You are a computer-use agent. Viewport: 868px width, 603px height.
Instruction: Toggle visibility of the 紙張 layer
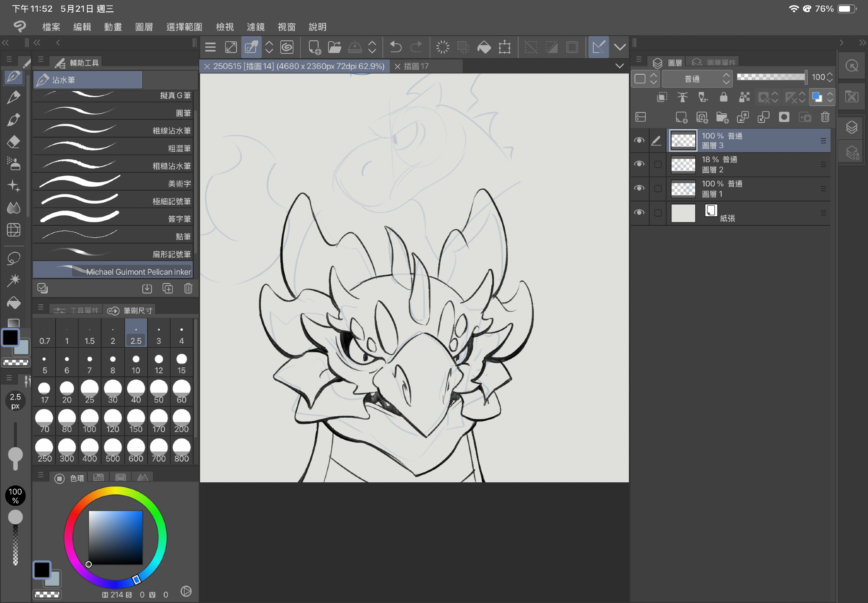[639, 213]
